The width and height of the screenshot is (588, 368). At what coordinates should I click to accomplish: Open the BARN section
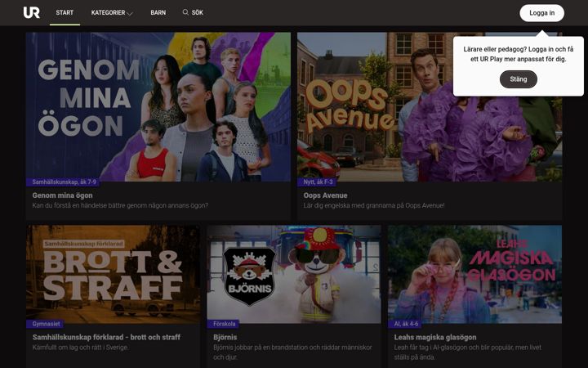(x=158, y=13)
